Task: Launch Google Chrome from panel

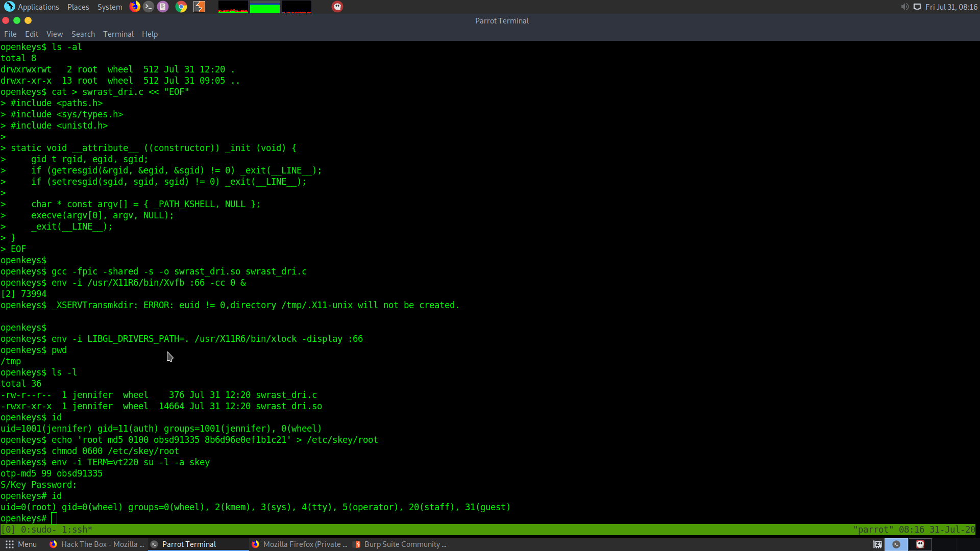Action: coord(181,7)
